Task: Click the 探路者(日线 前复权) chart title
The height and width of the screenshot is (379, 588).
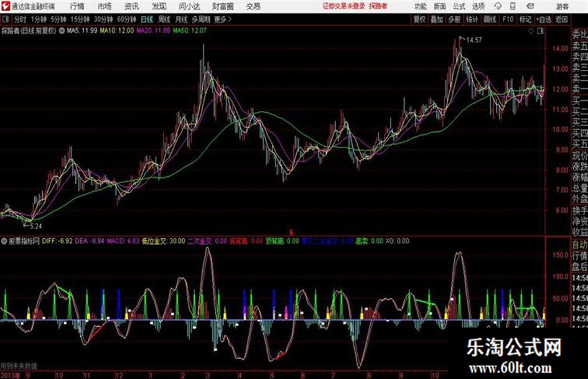Action: click(x=29, y=30)
